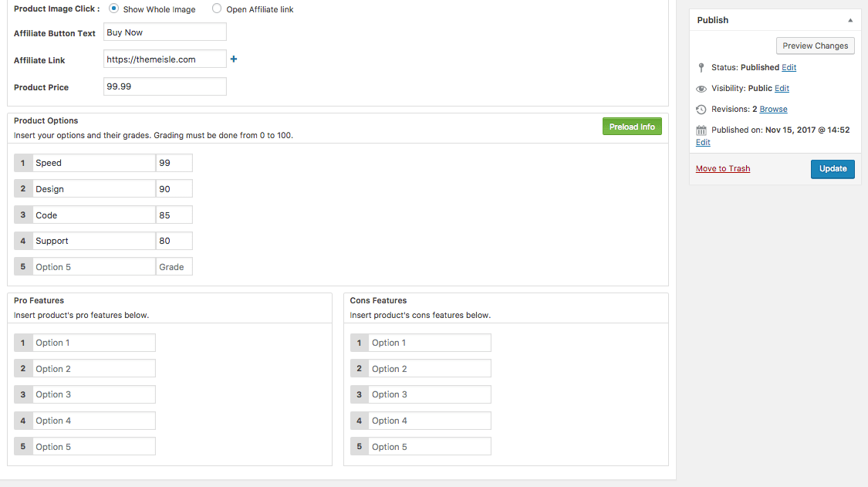Click the visibility eye icon

tap(701, 89)
